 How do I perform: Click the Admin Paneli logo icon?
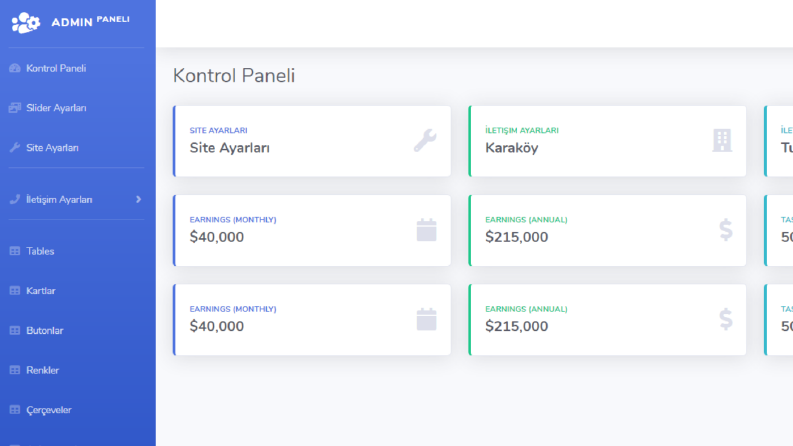[x=26, y=22]
